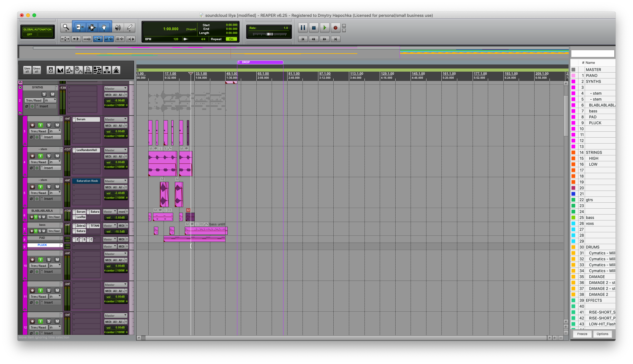Screen dimensions: 633x364
Task: Select the pencil draw tool
Action: click(130, 27)
